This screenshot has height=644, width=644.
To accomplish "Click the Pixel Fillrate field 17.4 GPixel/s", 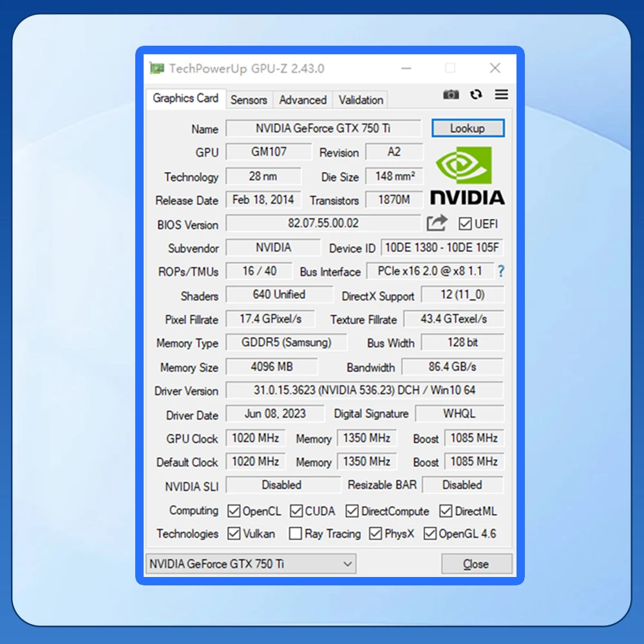I will pyautogui.click(x=270, y=319).
